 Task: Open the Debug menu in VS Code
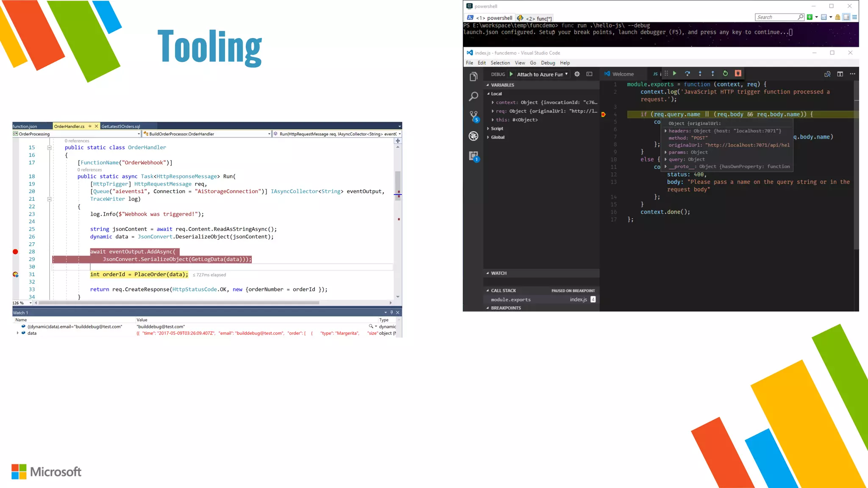click(x=548, y=63)
